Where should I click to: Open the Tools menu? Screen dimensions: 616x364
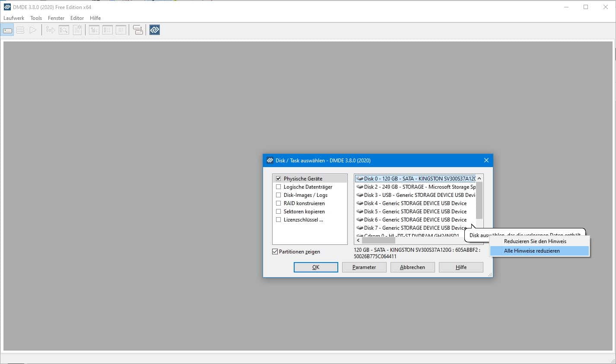pyautogui.click(x=36, y=18)
